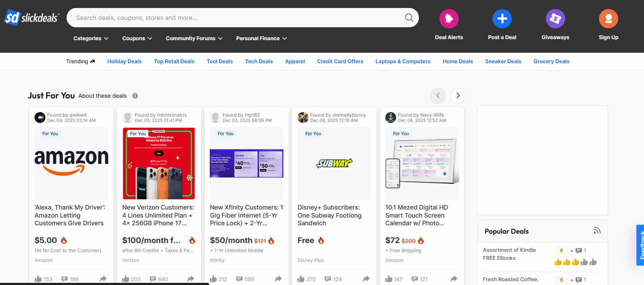The height and width of the screenshot is (285, 644).
Task: Expand Personal Finance menu
Action: (x=261, y=38)
